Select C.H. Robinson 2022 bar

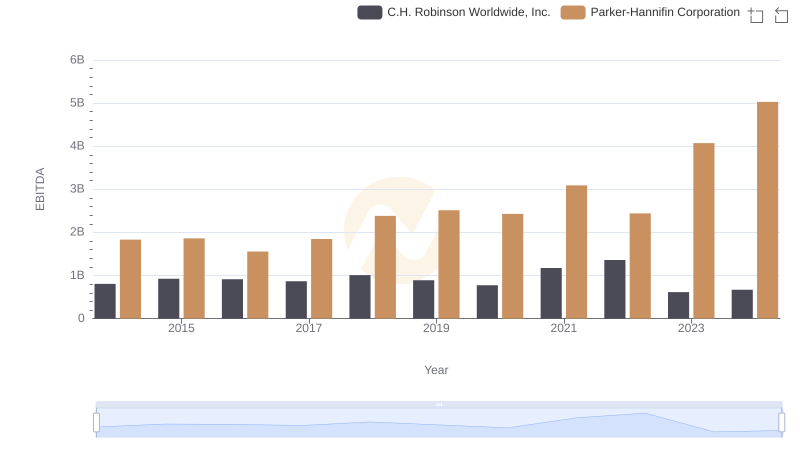[x=615, y=289]
